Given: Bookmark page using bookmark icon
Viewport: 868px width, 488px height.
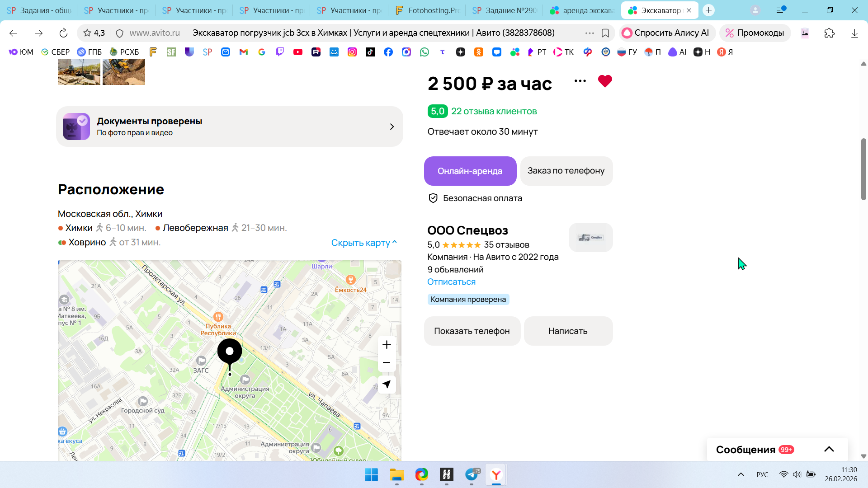Looking at the screenshot, I should 605,33.
